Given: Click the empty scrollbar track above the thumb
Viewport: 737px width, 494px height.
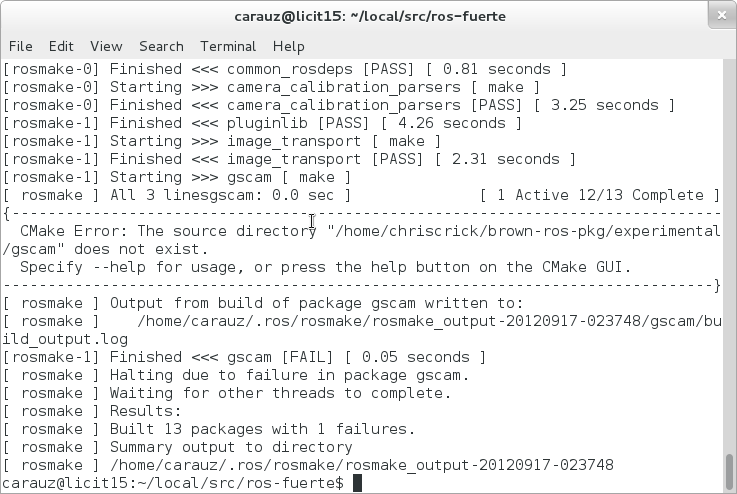Looking at the screenshot, I should pyautogui.click(x=729, y=250).
